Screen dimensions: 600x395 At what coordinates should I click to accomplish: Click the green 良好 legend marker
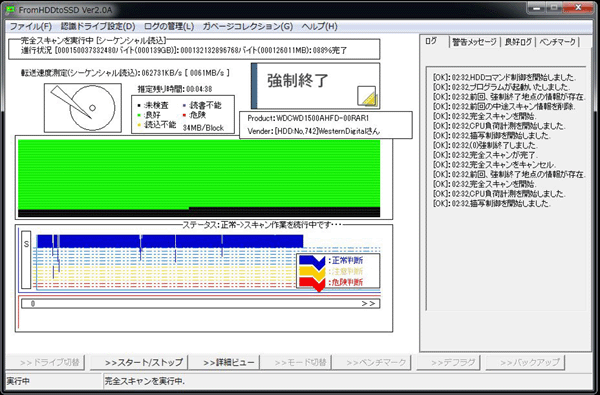[139, 115]
